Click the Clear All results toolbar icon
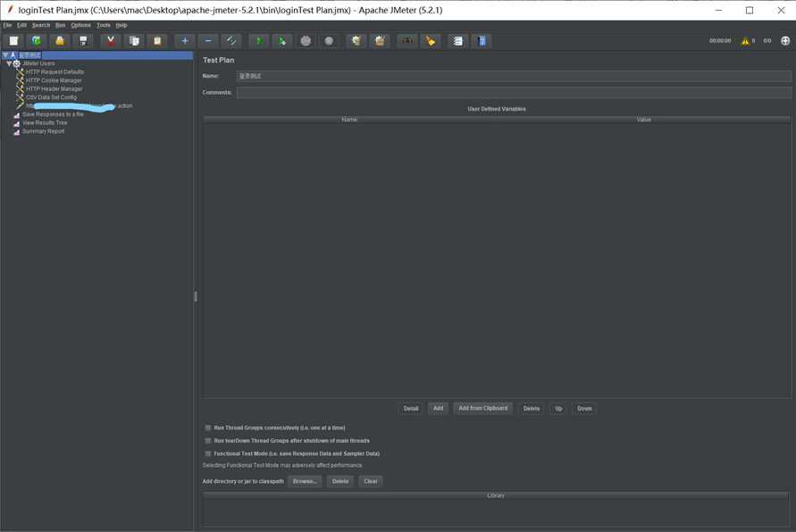This screenshot has width=796, height=532. point(380,41)
